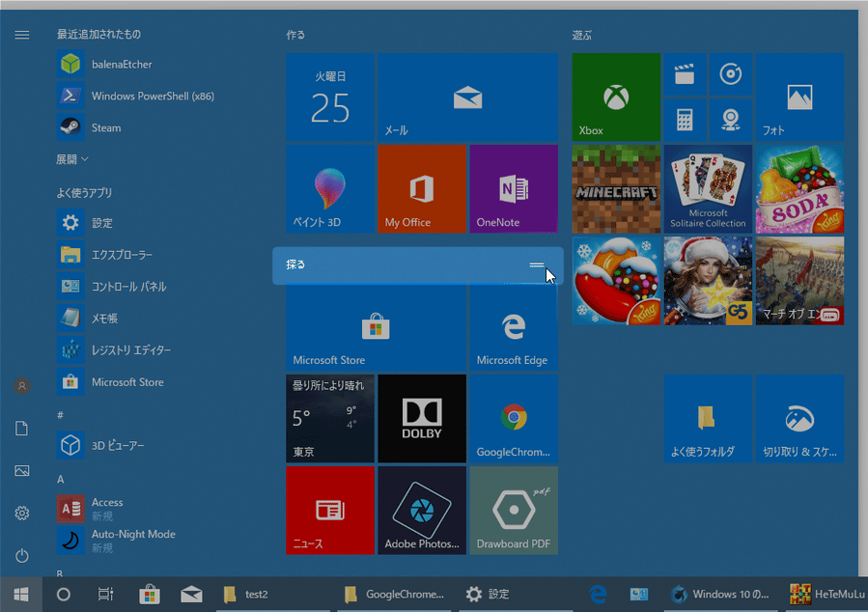Open the Xbox tile
The width and height of the screenshot is (868, 612).
click(x=616, y=97)
